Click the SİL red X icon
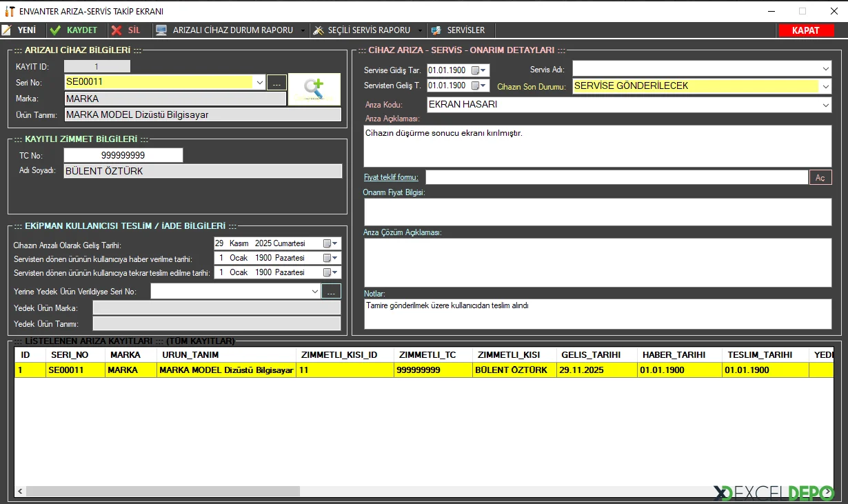 coord(117,30)
